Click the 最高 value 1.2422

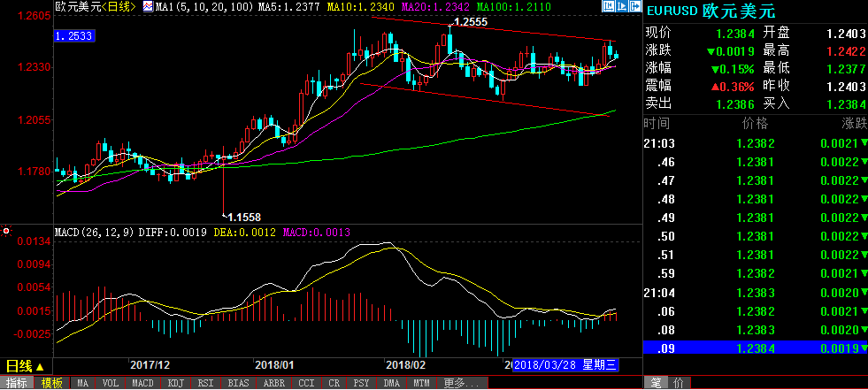click(x=845, y=51)
